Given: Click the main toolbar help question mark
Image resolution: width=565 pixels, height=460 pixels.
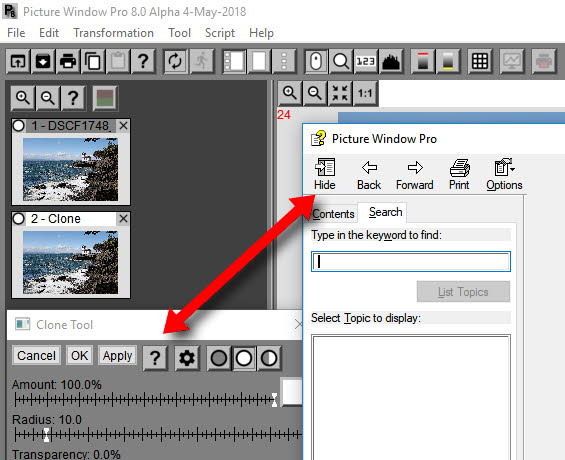Looking at the screenshot, I should click(x=143, y=61).
